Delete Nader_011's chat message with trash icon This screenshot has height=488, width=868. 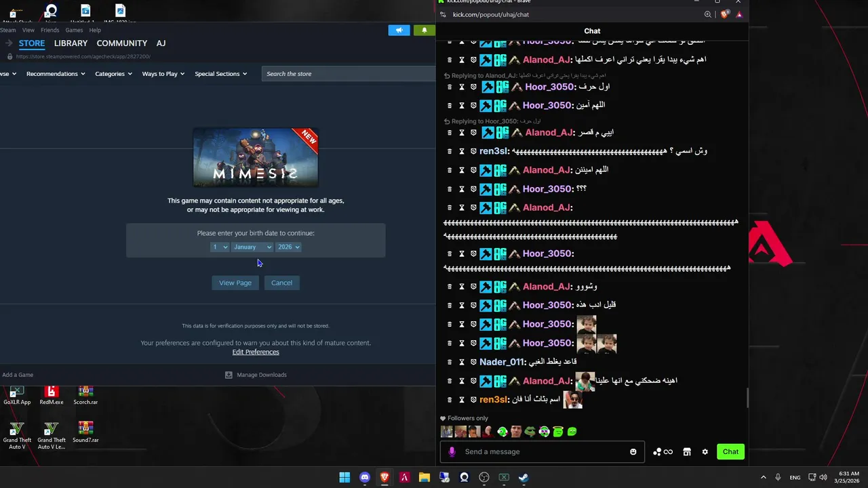coord(450,362)
